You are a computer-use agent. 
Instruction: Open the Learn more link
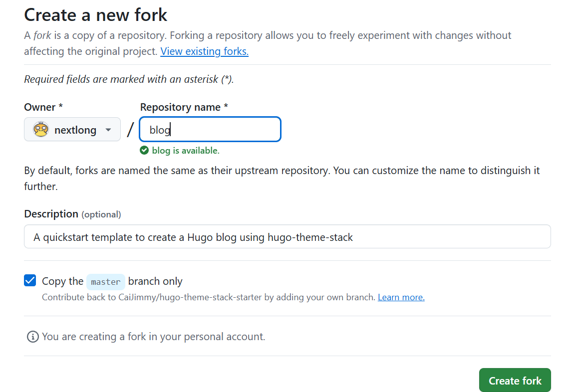tap(401, 297)
